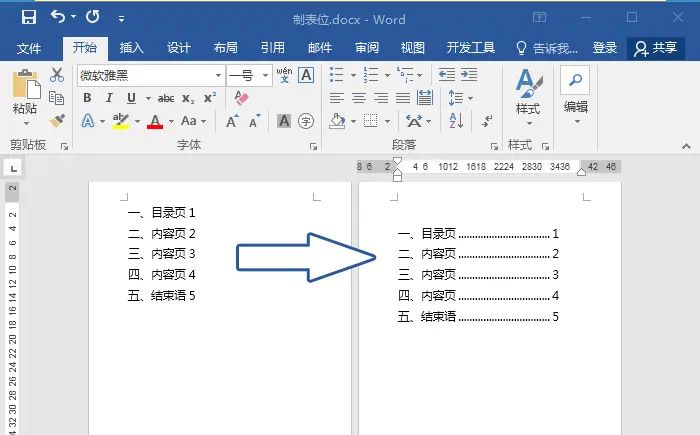Open the 编辑 editing menu
Screen dimensions: 700x435
tap(575, 95)
